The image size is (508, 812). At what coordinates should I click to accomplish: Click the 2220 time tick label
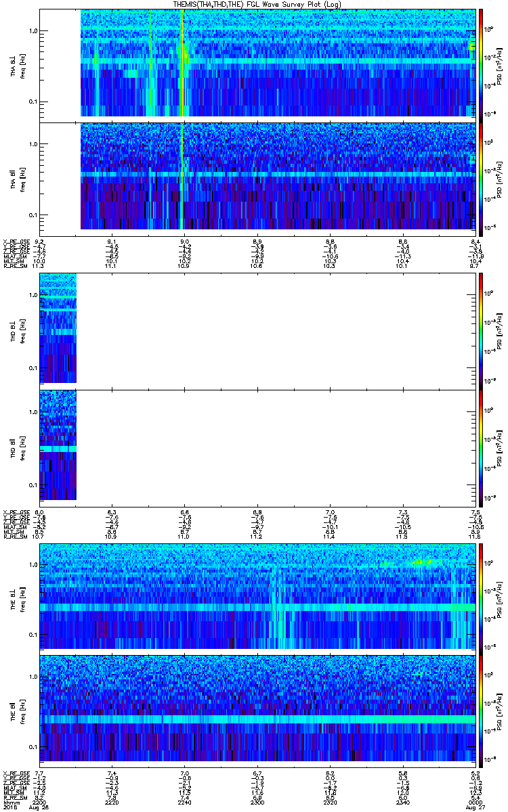[x=112, y=801]
